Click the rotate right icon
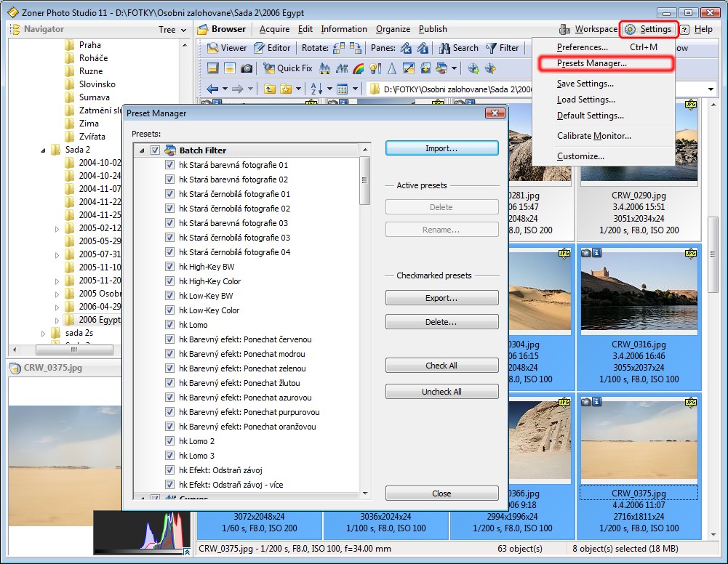The width and height of the screenshot is (728, 564). click(356, 48)
